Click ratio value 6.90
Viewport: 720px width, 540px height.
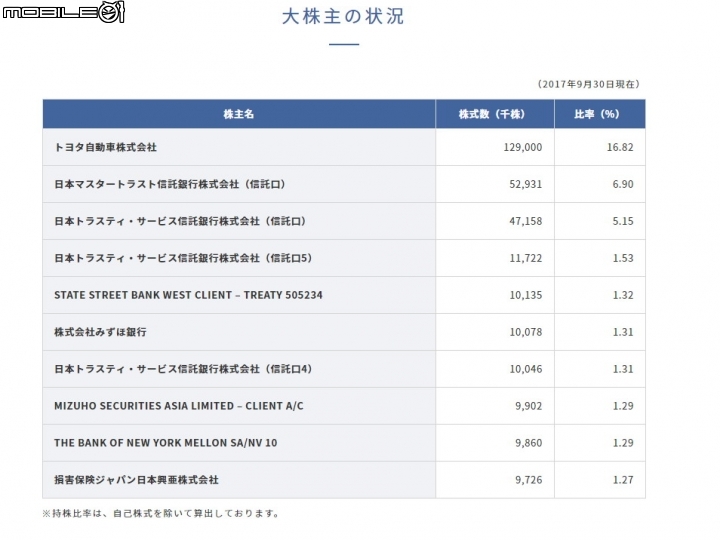[623, 184]
